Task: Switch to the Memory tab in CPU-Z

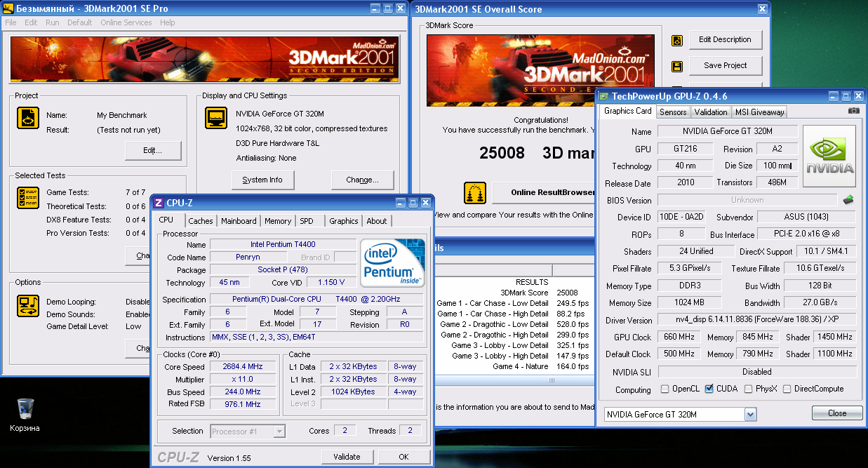Action: click(x=278, y=221)
